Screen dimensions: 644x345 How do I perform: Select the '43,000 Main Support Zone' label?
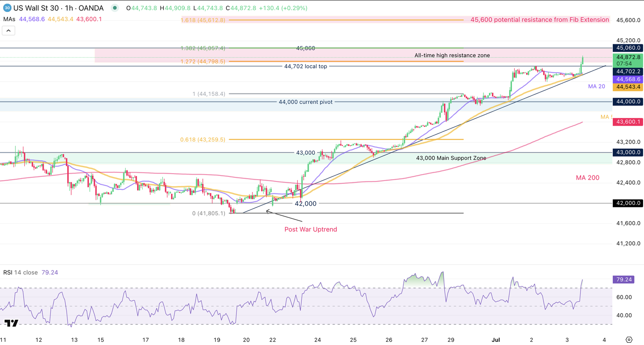click(451, 158)
